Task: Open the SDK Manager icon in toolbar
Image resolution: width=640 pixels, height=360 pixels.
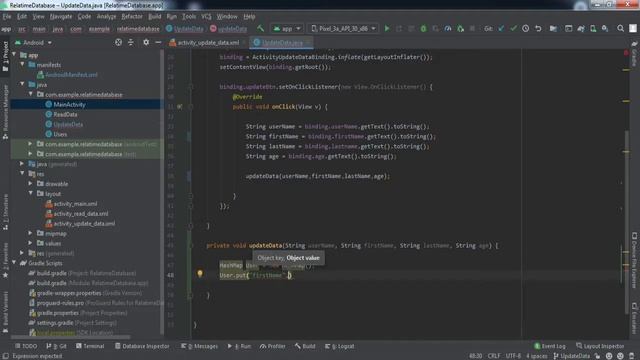Action: point(605,29)
